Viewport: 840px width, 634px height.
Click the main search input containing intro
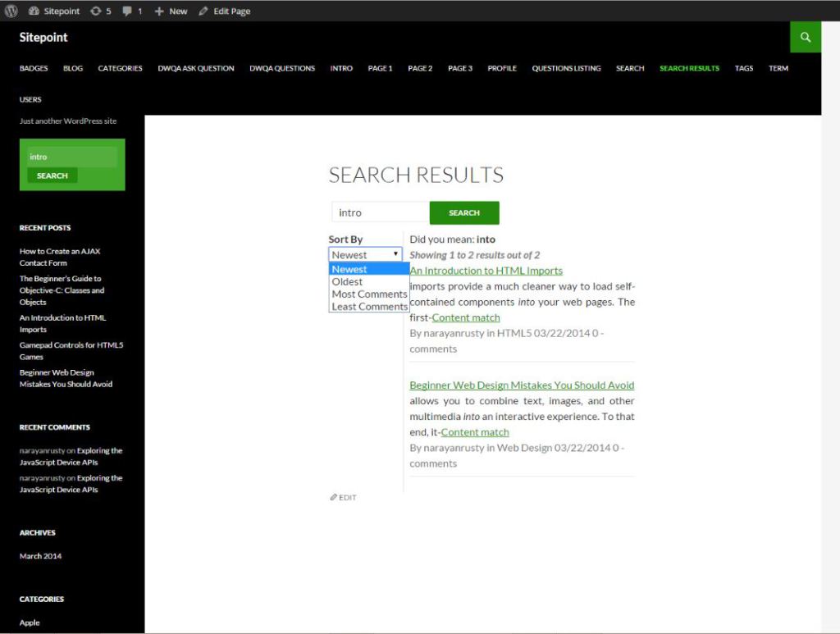pos(379,212)
